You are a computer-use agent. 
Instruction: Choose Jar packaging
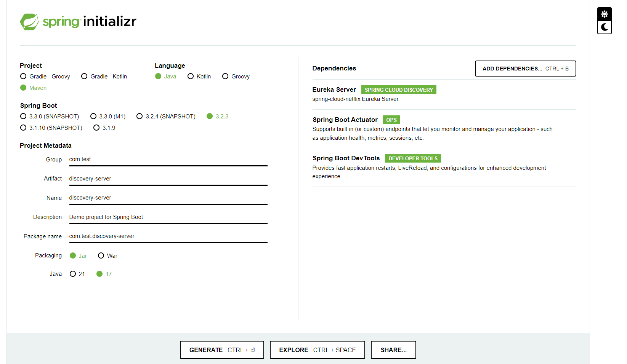[78, 256]
